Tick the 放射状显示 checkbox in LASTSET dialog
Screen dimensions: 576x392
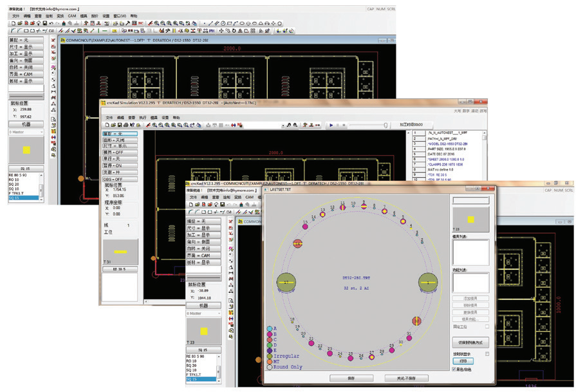(487, 354)
